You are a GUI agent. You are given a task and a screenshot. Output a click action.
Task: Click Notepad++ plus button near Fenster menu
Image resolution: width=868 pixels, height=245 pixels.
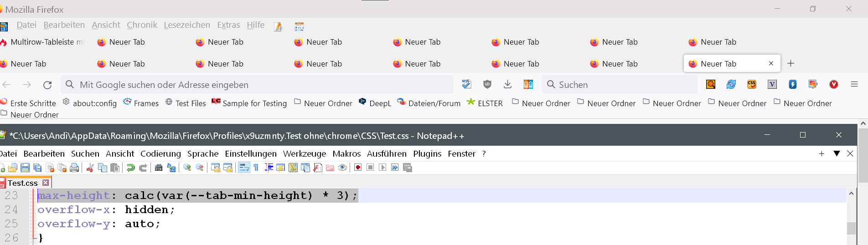click(x=821, y=153)
